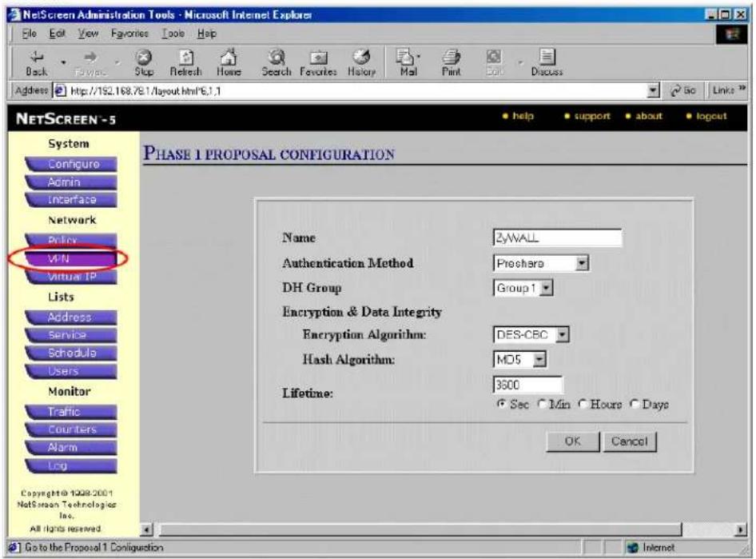Click the Mail toolbar icon
756x559 pixels.
[x=404, y=57]
